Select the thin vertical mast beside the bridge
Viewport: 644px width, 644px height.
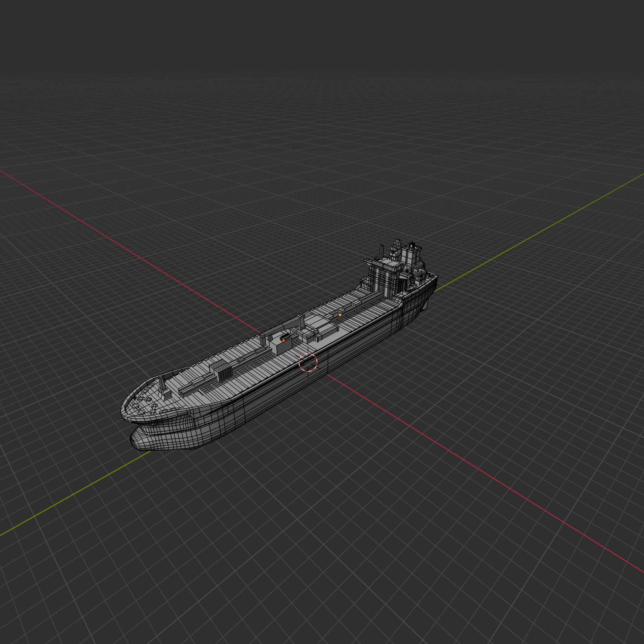[382, 252]
